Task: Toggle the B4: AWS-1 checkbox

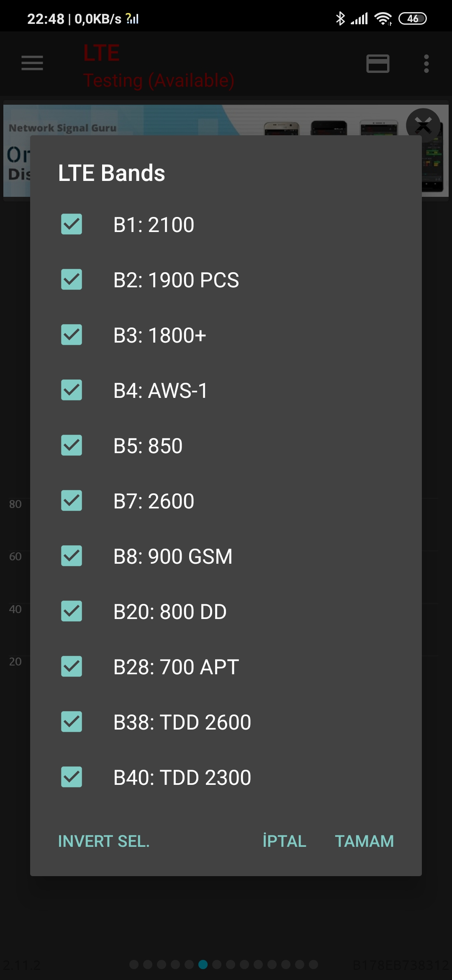Action: coord(72,390)
